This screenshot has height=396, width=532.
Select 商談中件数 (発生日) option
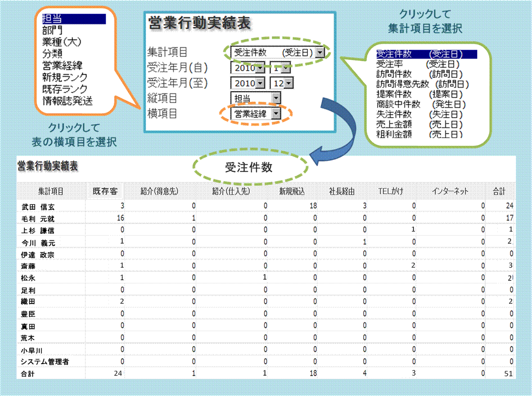tap(421, 104)
